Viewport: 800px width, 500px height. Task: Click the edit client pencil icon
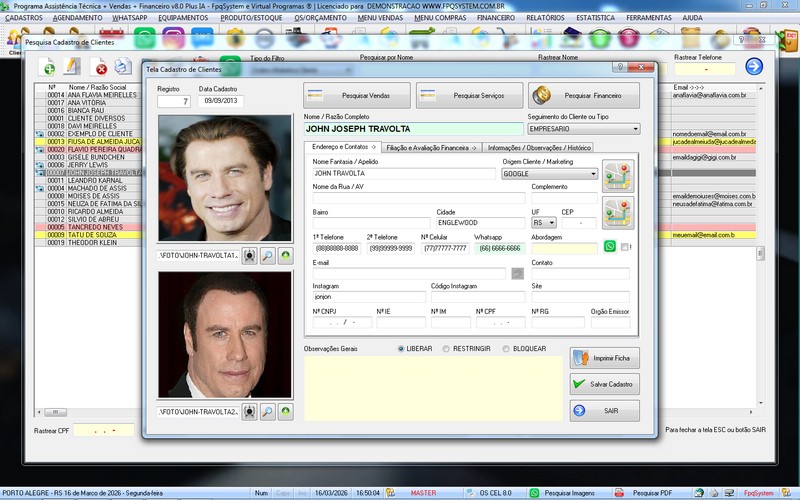click(72, 67)
